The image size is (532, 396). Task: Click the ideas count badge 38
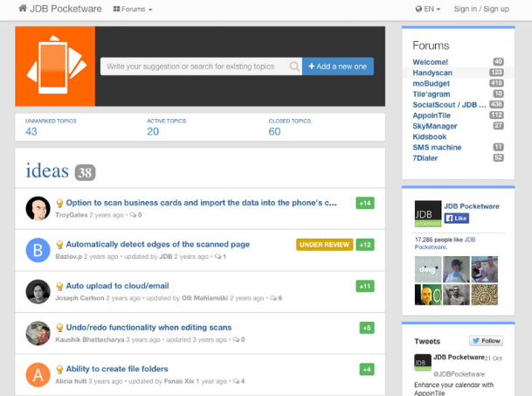(x=85, y=172)
